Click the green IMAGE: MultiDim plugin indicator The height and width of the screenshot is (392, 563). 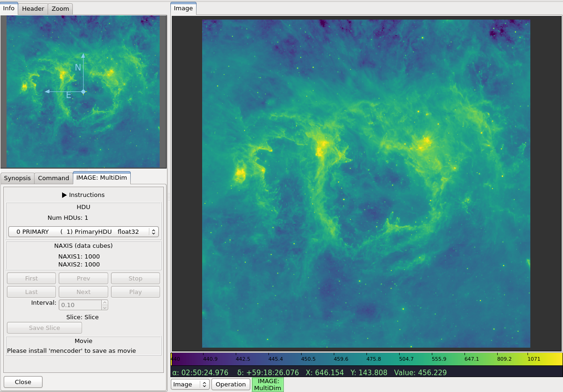point(267,385)
